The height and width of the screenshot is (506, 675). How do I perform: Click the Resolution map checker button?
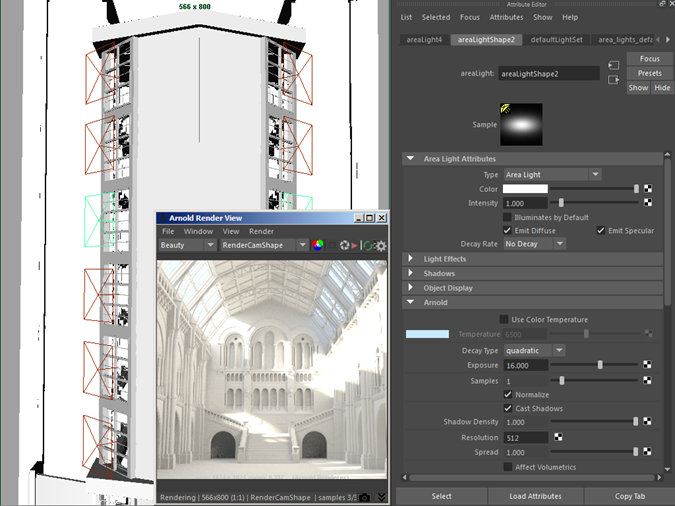(558, 437)
